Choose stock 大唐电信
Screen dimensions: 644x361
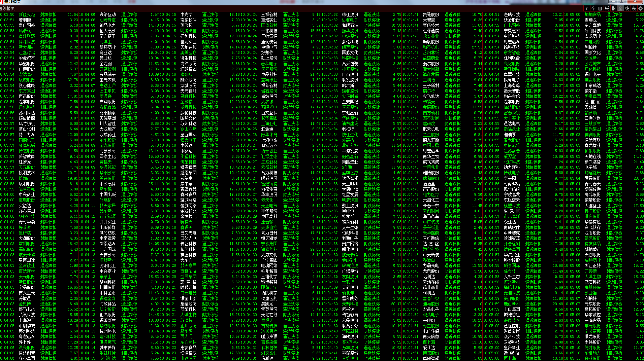350,189
